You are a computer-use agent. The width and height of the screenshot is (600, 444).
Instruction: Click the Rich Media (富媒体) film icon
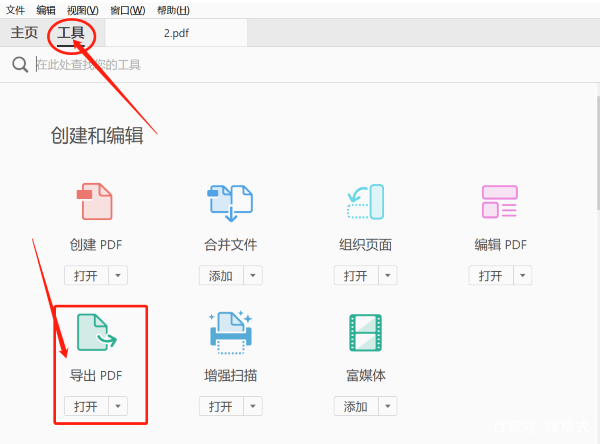click(x=365, y=333)
